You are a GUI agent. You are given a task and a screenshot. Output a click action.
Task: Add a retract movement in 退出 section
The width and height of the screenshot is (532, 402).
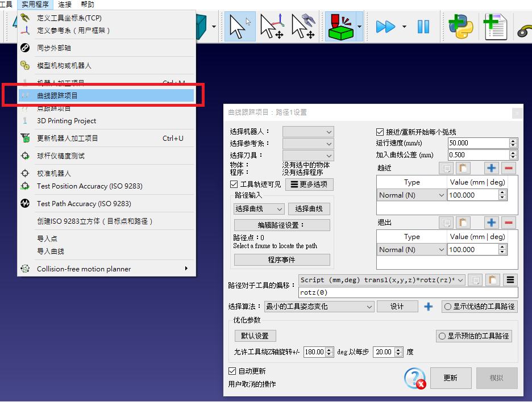491,223
